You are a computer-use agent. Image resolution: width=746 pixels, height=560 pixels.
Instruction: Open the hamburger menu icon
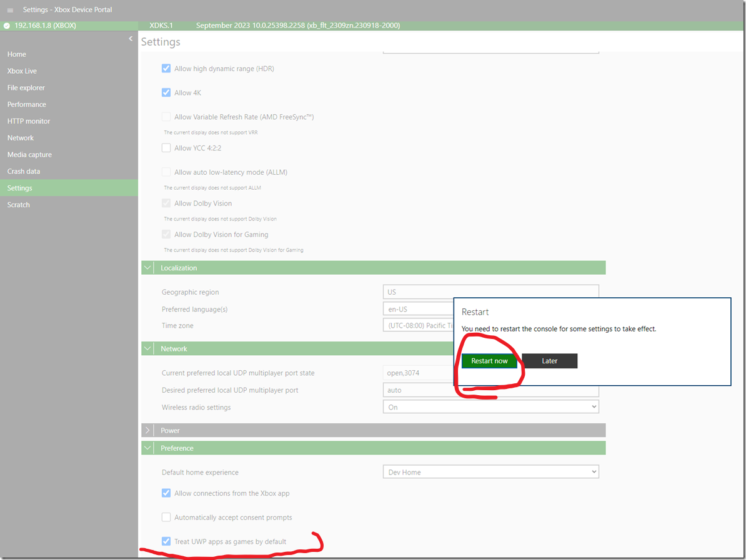point(10,10)
